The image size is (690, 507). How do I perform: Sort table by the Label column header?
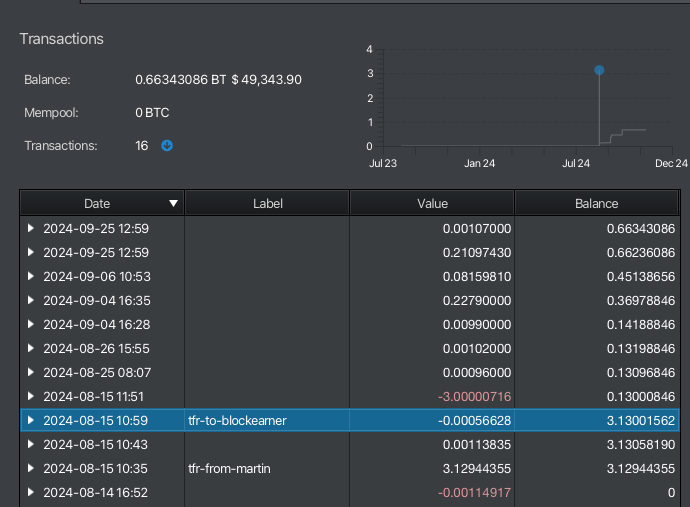[267, 203]
